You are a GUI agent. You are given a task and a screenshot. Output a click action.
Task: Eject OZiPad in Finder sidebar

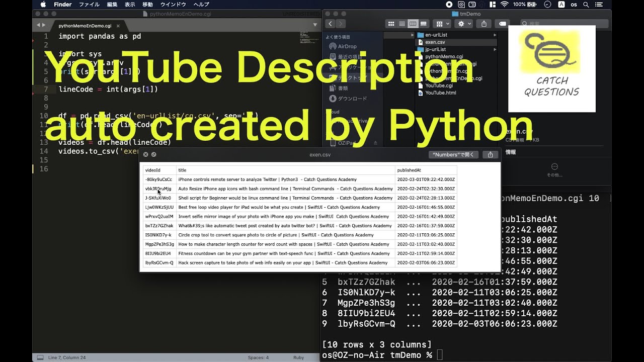click(375, 143)
